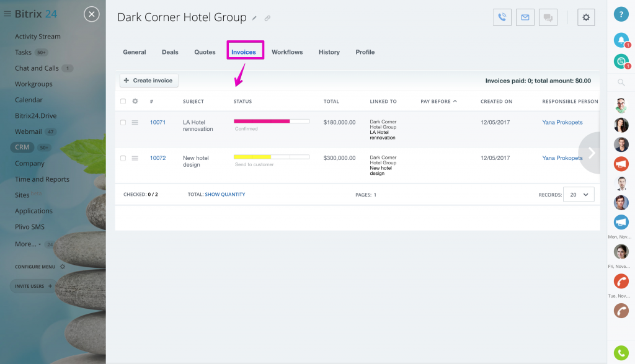Screen dimensions: 635x364
Task: Expand the More... menu item
Action: [x=27, y=244]
